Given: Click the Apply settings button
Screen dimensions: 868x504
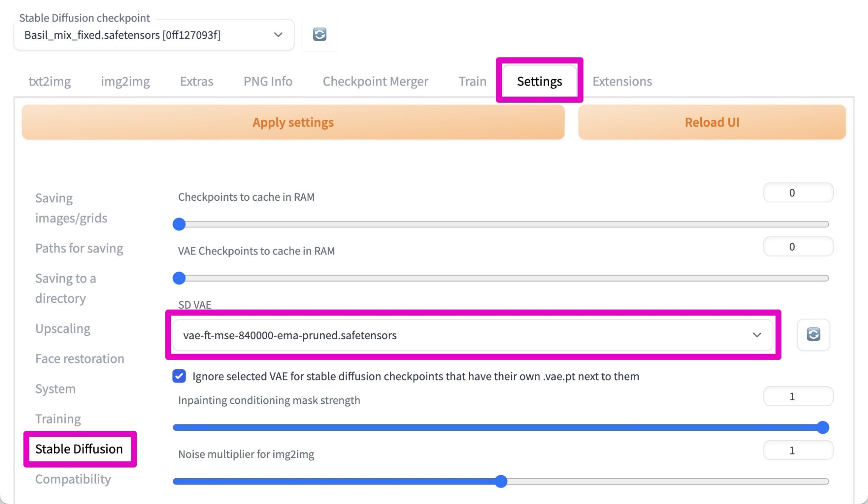Looking at the screenshot, I should coord(292,122).
